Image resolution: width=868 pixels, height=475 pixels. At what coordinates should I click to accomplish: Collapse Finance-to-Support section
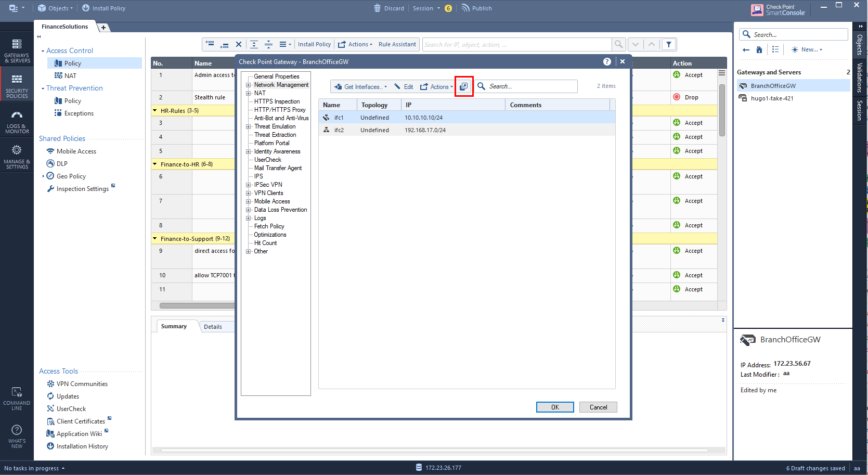pos(155,238)
